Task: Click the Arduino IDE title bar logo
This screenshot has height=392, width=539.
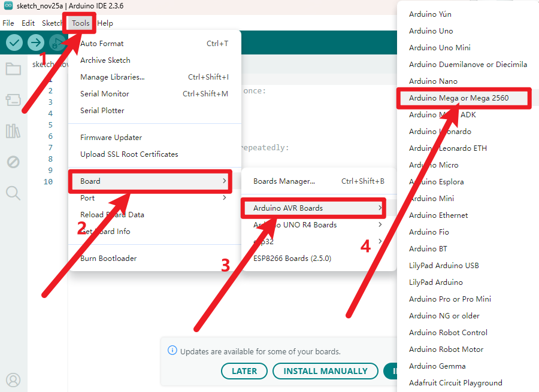Action: [x=8, y=5]
